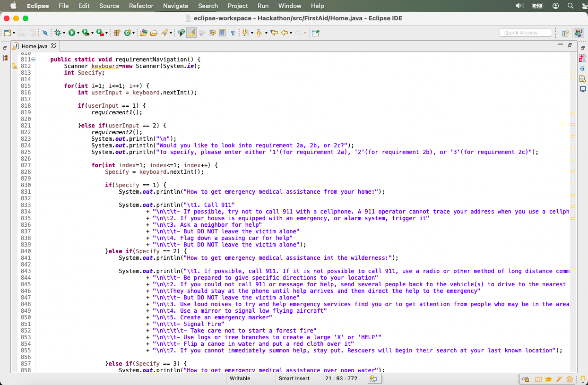Run Home.java with the green Run button
This screenshot has height=385, width=588.
click(72, 33)
